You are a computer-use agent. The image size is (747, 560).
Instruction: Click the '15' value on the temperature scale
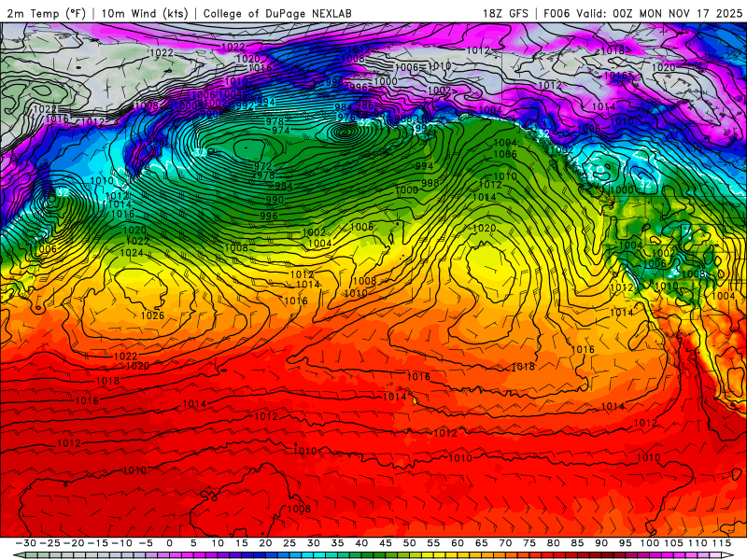(x=242, y=543)
